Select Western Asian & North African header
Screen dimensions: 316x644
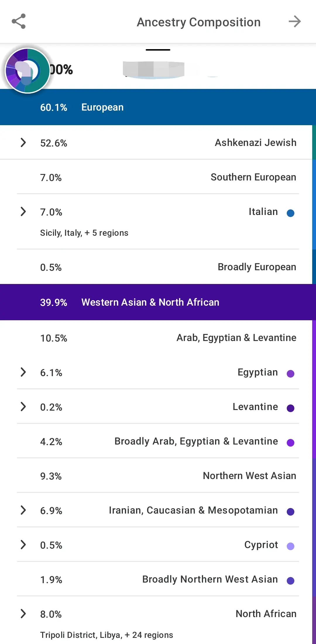[x=158, y=302]
